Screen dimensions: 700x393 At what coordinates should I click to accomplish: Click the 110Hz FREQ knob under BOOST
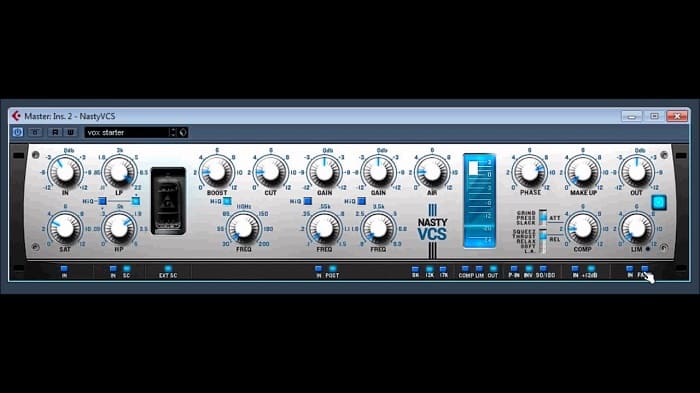tap(244, 229)
